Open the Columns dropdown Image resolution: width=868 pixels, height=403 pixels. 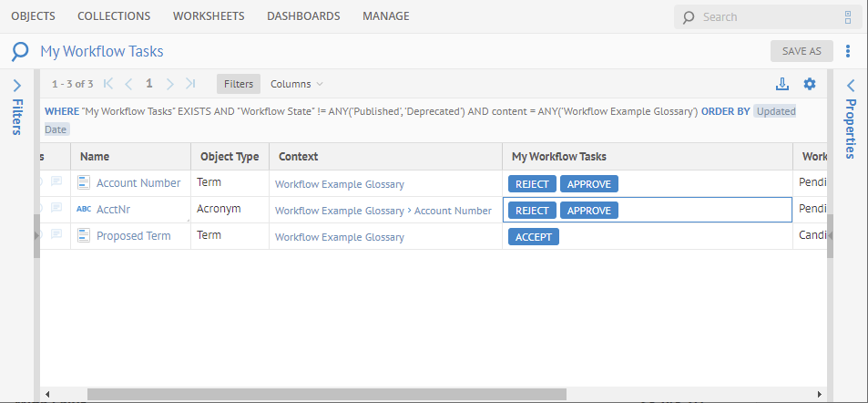point(296,84)
